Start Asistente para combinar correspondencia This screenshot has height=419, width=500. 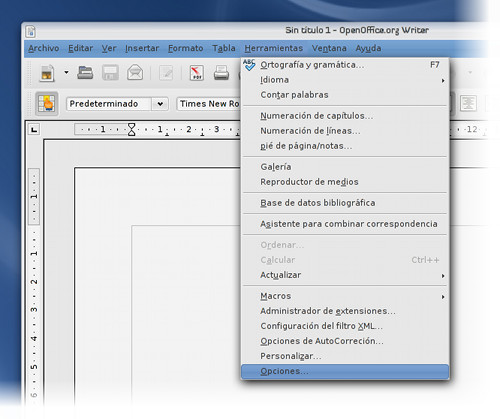pos(345,224)
